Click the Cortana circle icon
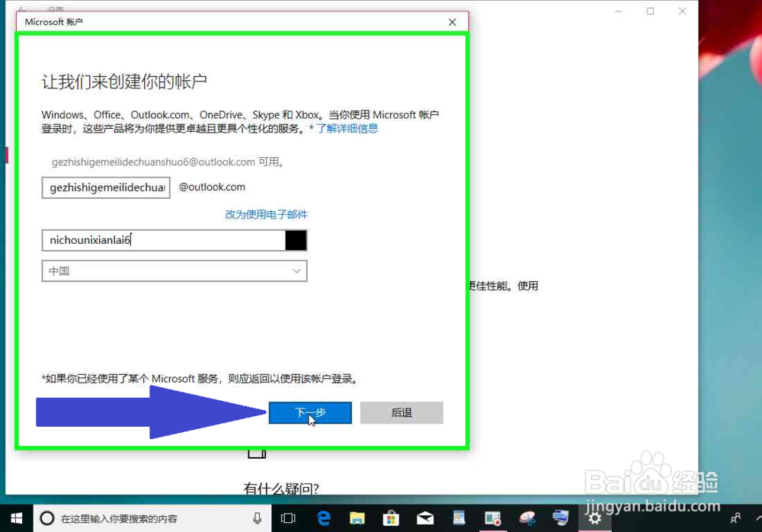Image resolution: width=762 pixels, height=532 pixels. coord(46,518)
